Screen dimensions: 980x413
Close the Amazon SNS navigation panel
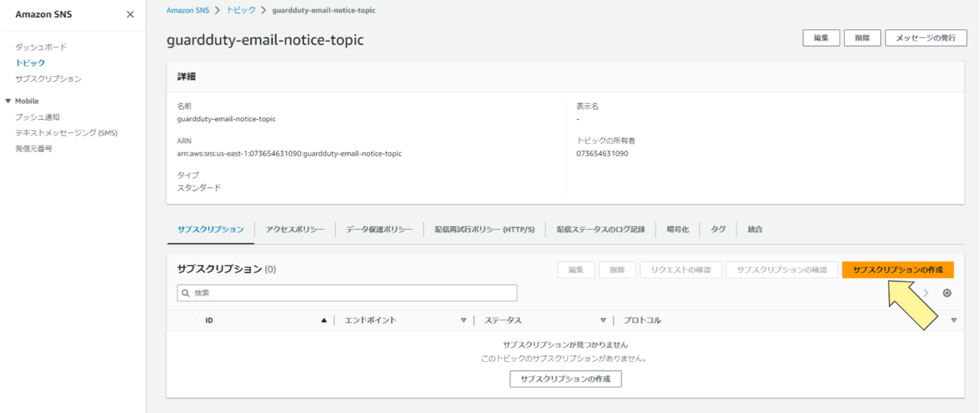pyautogui.click(x=130, y=15)
